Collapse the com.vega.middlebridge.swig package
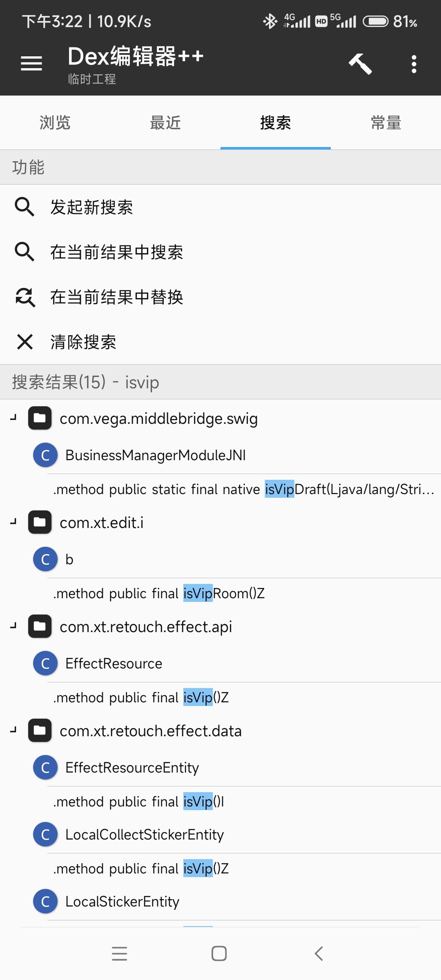Screen dimensions: 441x980 pos(13,418)
